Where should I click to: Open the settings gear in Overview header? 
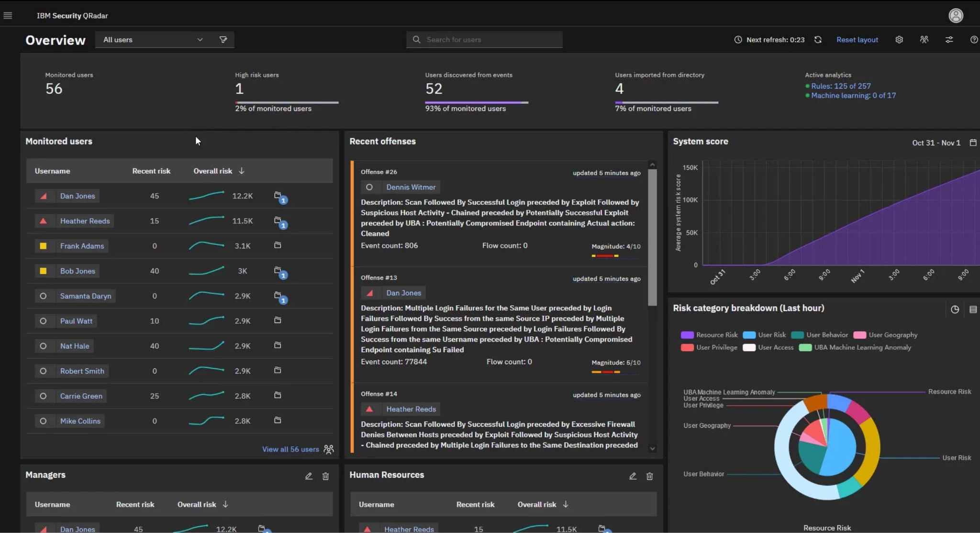[x=899, y=40]
